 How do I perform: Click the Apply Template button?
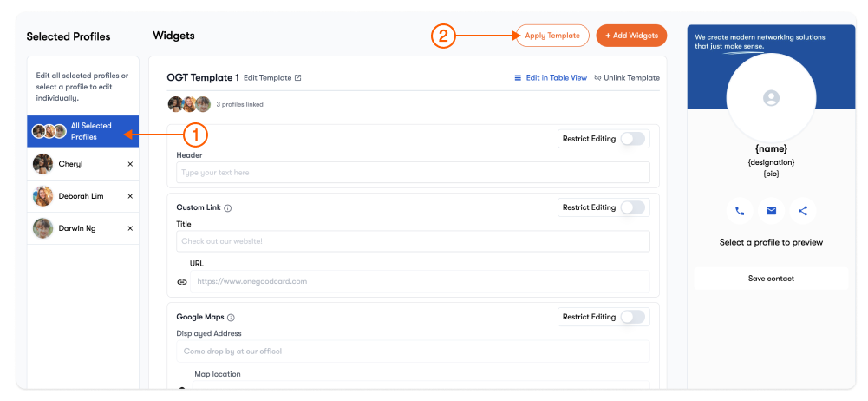click(552, 36)
